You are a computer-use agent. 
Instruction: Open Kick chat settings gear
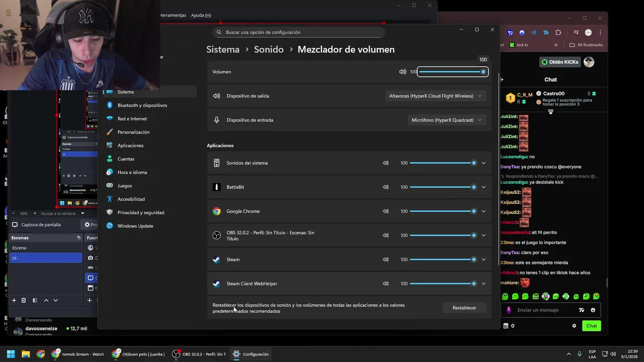(x=574, y=326)
